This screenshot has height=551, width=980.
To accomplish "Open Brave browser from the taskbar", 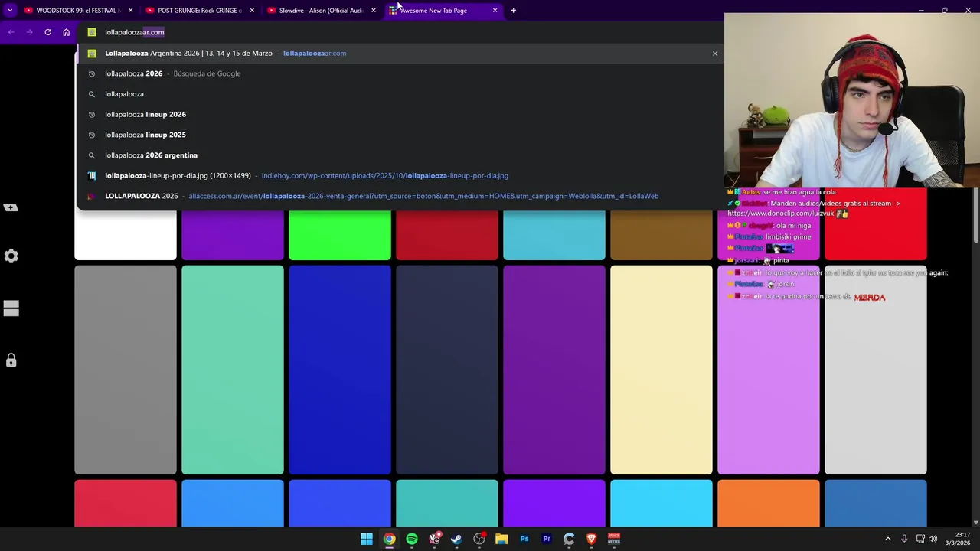I will (591, 539).
